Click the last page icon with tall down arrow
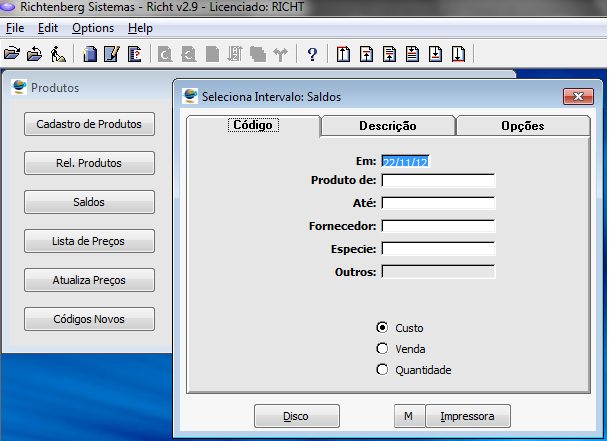The image size is (610, 441). tap(458, 54)
